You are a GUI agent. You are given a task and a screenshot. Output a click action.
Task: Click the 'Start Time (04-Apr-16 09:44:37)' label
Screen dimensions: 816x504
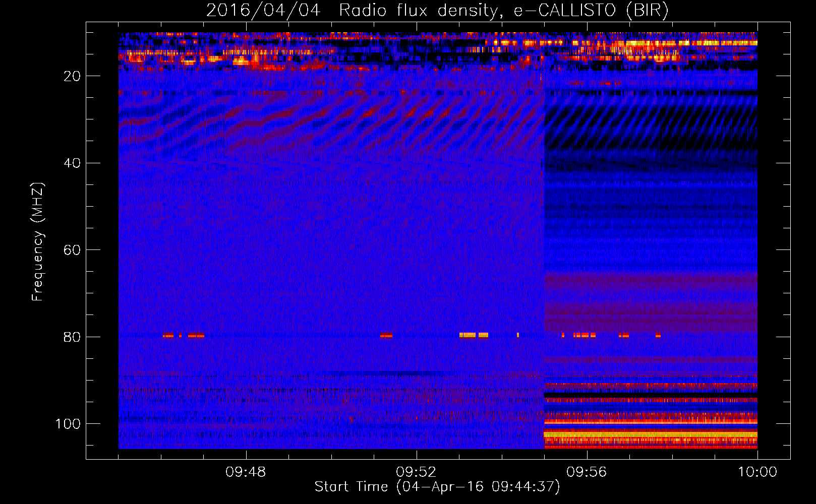(x=437, y=487)
